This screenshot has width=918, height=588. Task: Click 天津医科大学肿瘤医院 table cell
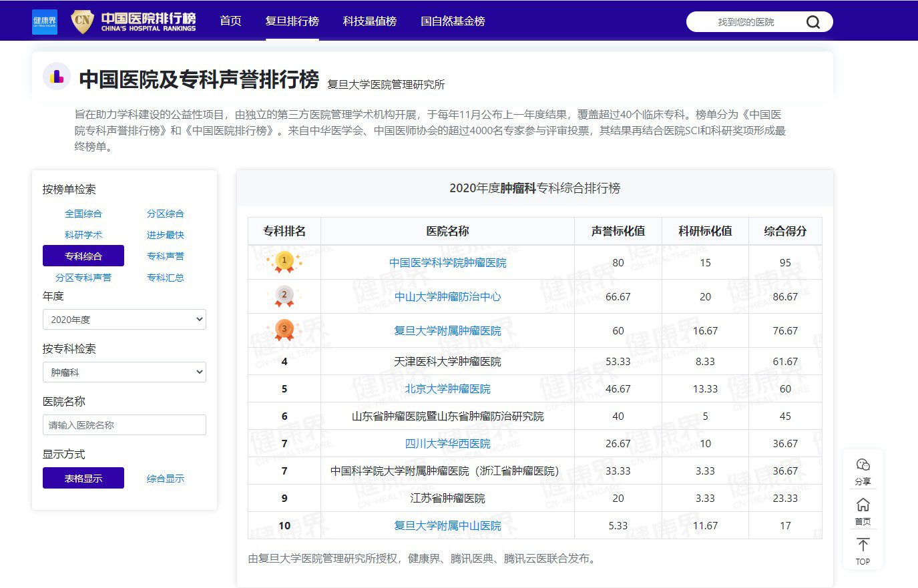(x=448, y=362)
